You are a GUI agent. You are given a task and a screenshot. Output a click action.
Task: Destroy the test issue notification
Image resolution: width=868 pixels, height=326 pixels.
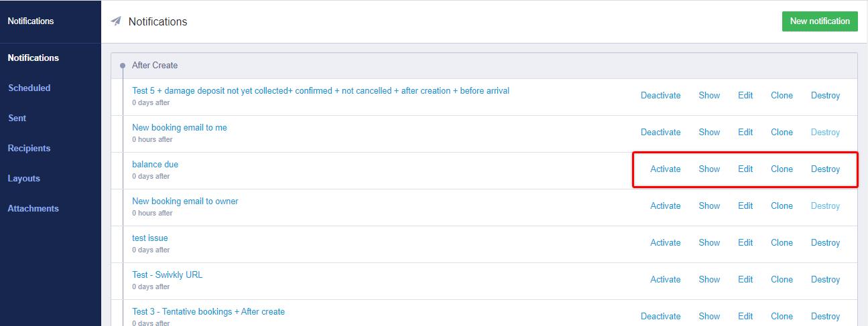[825, 243]
